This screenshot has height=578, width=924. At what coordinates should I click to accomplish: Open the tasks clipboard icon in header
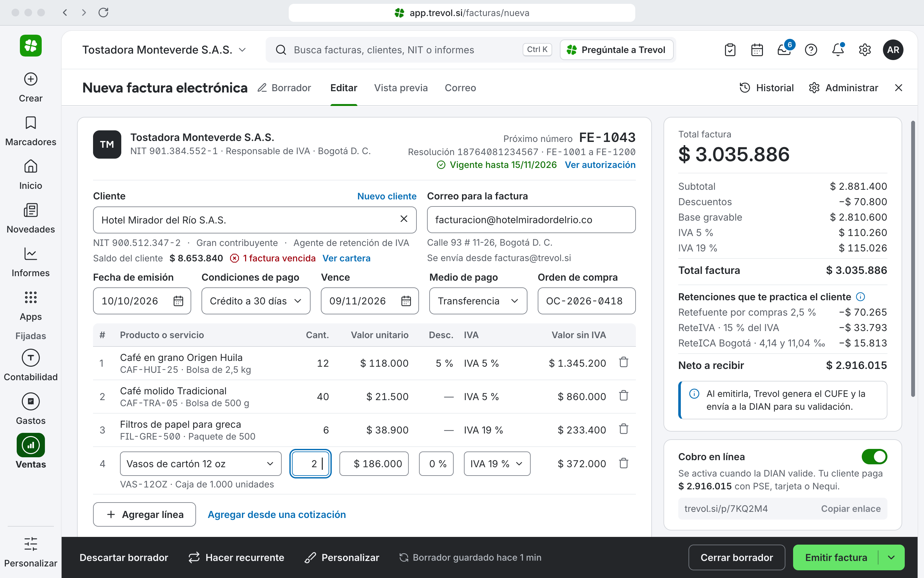coord(730,50)
